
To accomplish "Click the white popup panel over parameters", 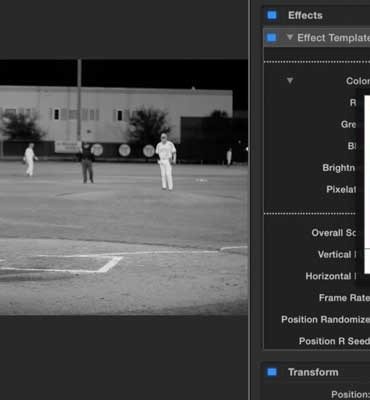I will 367,184.
